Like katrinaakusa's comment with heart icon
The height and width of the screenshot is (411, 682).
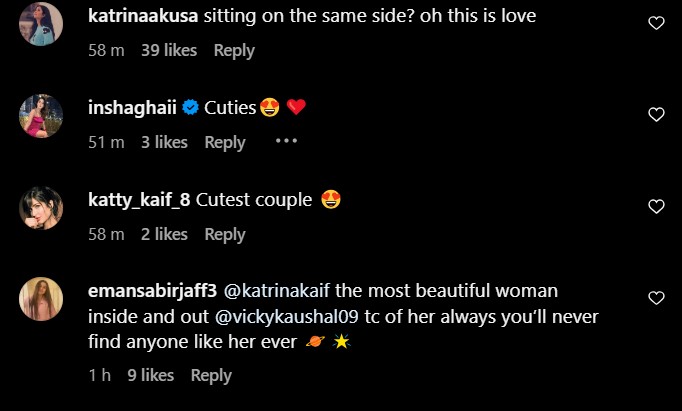[656, 23]
